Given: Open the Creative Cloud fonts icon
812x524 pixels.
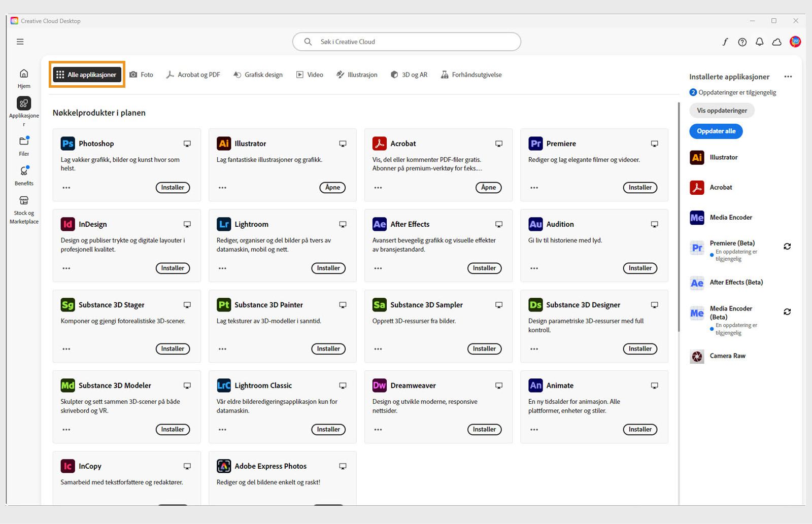Looking at the screenshot, I should tap(725, 43).
